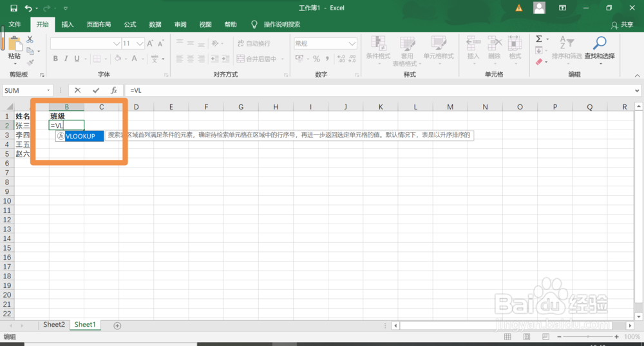
Task: Switch to Page Layout view in status bar
Action: [x=527, y=336]
